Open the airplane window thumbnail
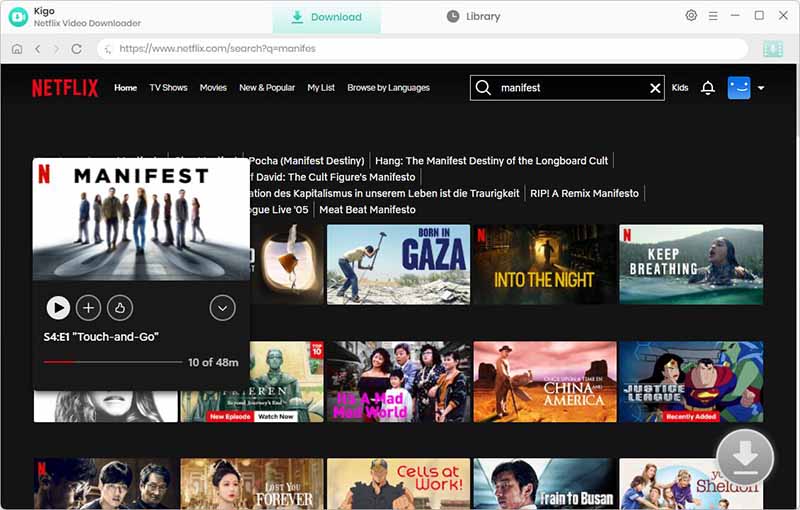The image size is (800, 510). pyautogui.click(x=287, y=265)
